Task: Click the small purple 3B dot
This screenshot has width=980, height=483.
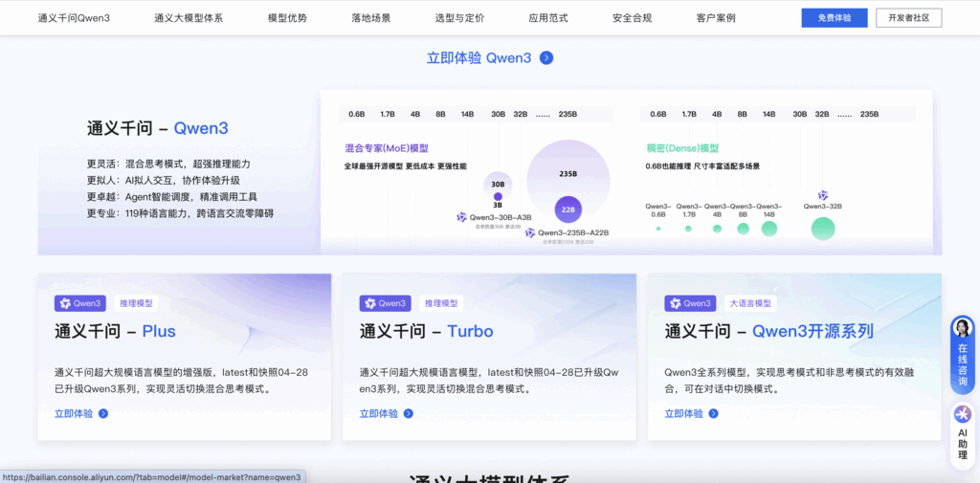Action: [x=498, y=196]
